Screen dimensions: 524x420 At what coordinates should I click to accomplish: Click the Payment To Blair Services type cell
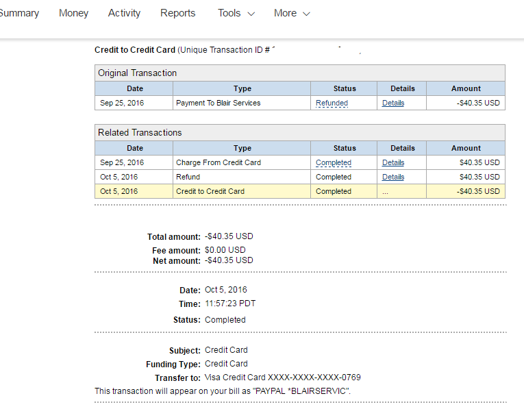[x=218, y=103]
